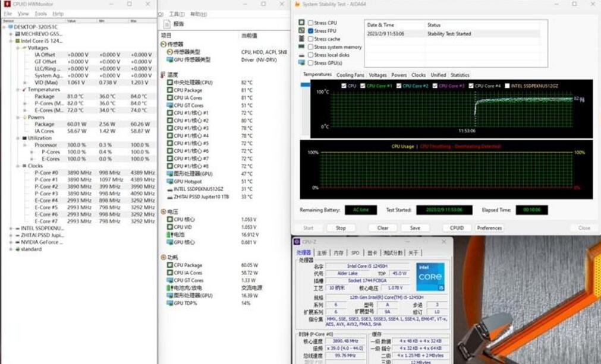Open Preferences in System Stability Test

(489, 228)
